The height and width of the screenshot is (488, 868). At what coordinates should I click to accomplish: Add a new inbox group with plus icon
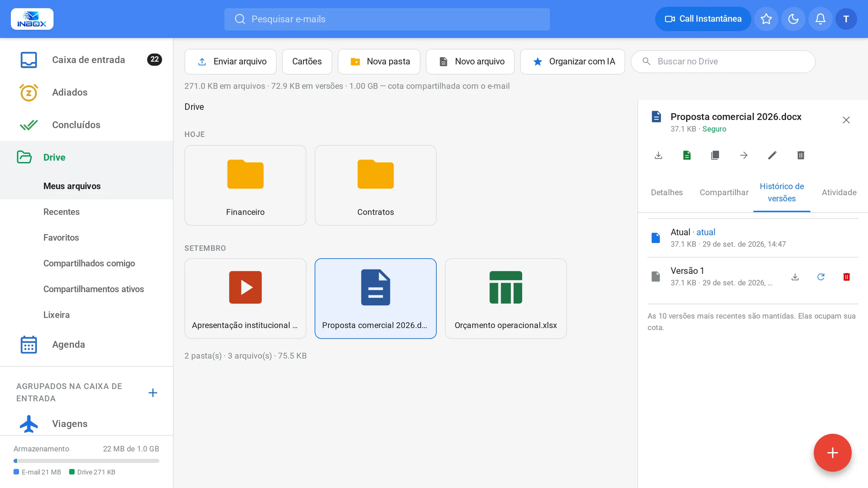coord(153,393)
